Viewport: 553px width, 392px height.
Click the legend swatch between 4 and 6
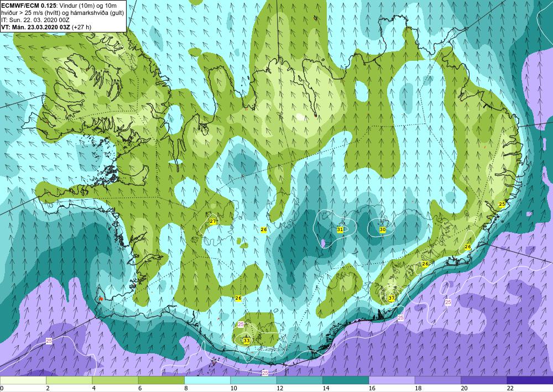[115, 380]
